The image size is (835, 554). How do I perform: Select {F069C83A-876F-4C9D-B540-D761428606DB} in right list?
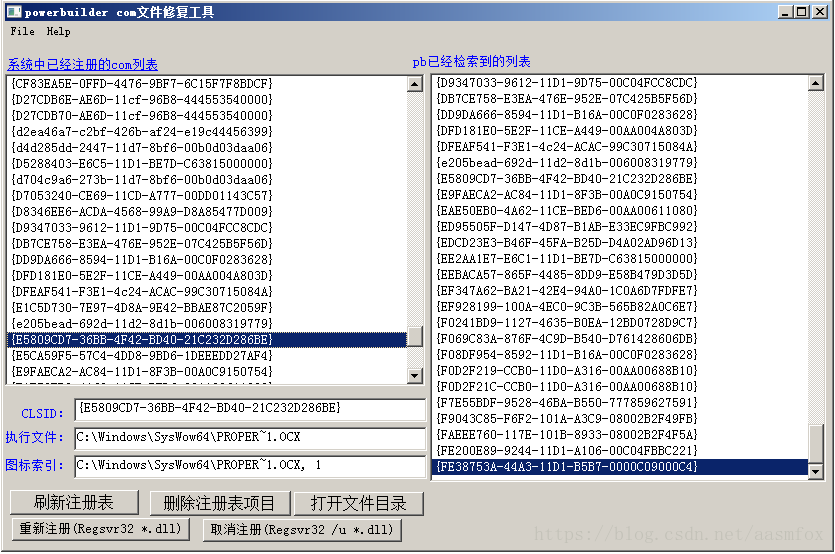point(620,338)
